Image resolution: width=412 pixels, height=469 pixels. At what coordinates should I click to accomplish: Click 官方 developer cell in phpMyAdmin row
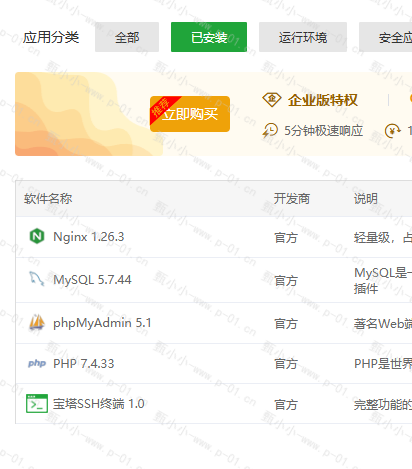pos(286,324)
